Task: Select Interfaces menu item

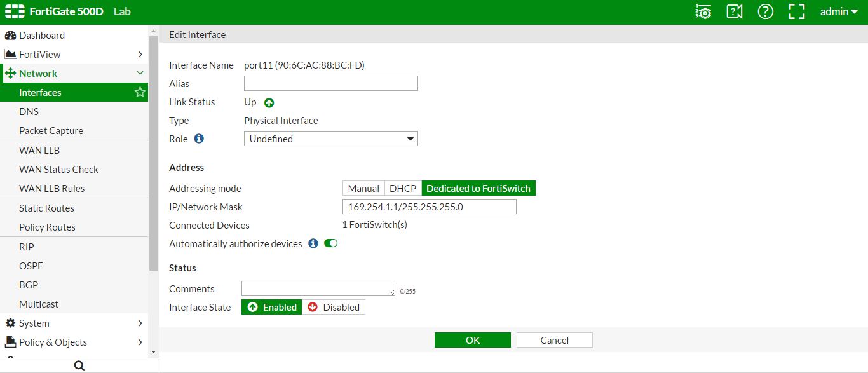Action: [74, 92]
